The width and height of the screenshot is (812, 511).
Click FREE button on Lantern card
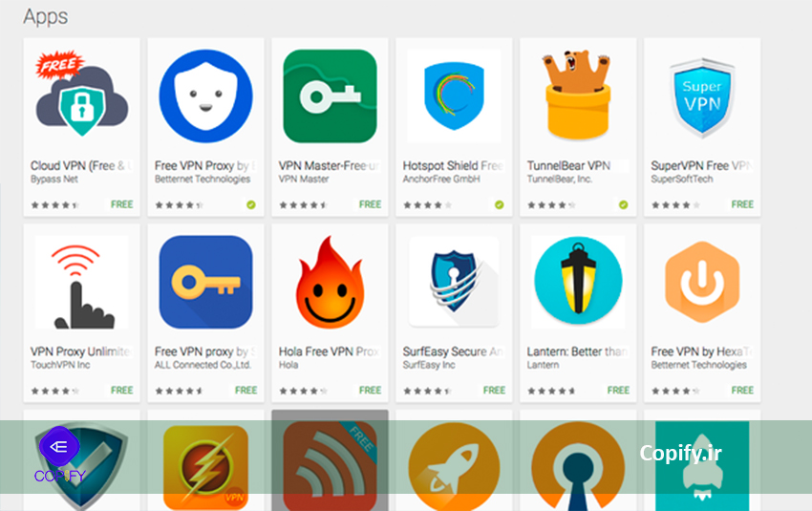click(x=618, y=391)
